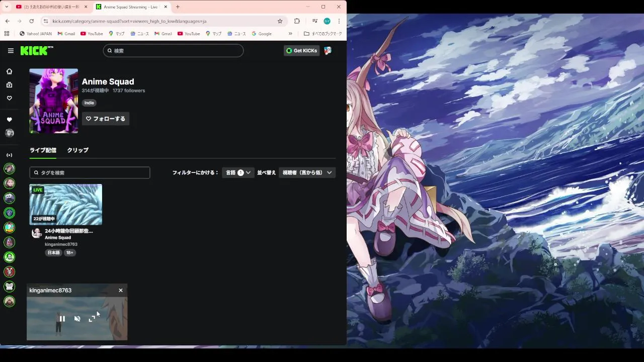The width and height of the screenshot is (644, 362).
Task: Reload the page
Action: pos(31,21)
